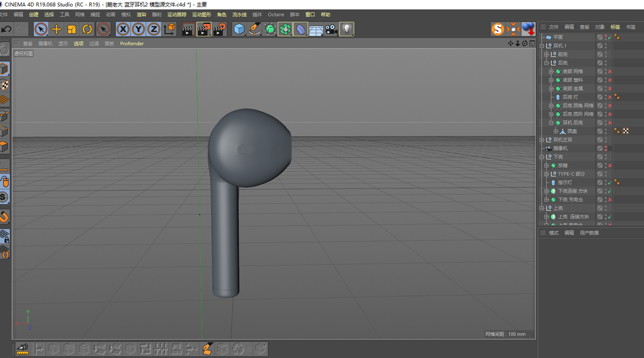The width and height of the screenshot is (644, 358).
Task: Click the Undo arrow icon
Action: pos(6,29)
